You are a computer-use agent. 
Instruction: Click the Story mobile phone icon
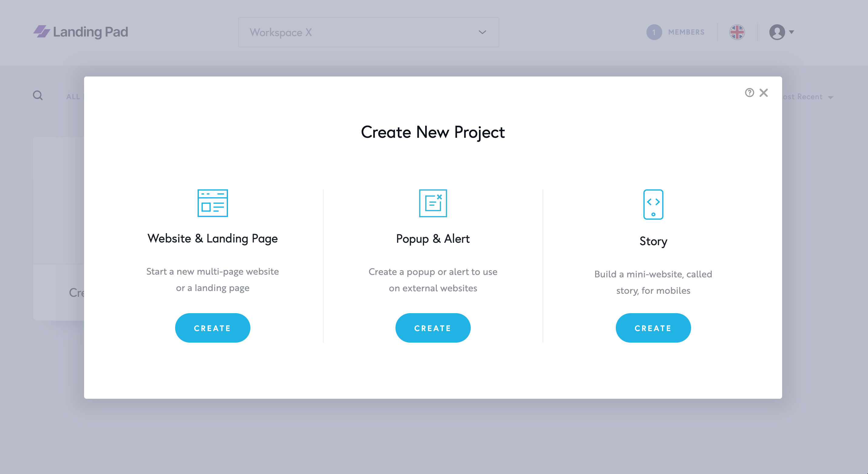(653, 205)
